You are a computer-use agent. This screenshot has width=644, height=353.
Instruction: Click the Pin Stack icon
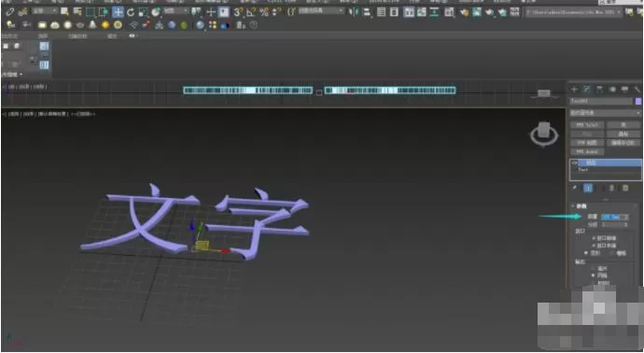coord(575,188)
